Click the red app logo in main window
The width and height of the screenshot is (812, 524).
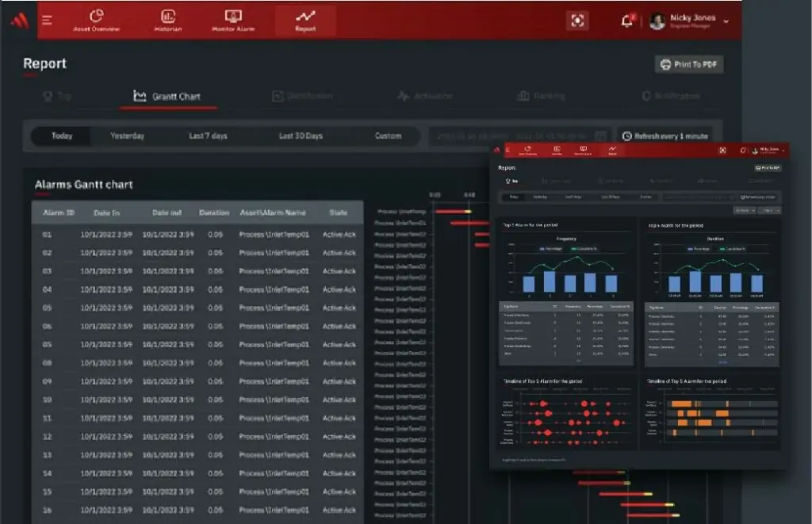point(20,20)
